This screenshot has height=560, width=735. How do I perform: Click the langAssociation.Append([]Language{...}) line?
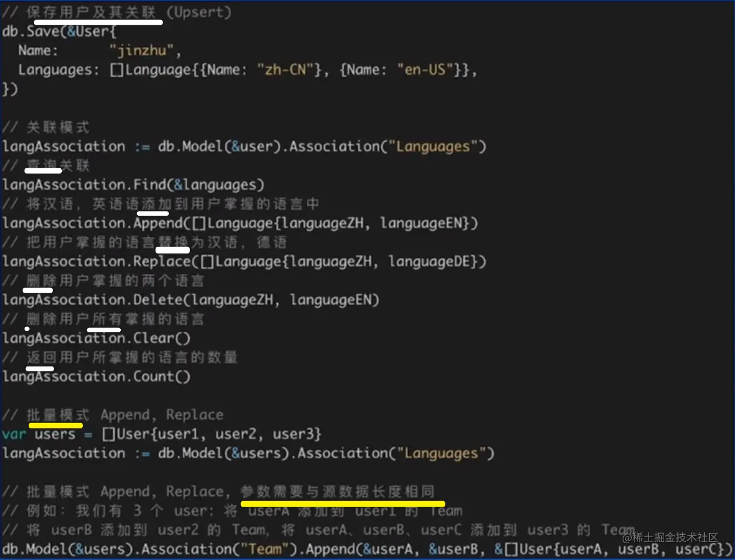coord(240,224)
